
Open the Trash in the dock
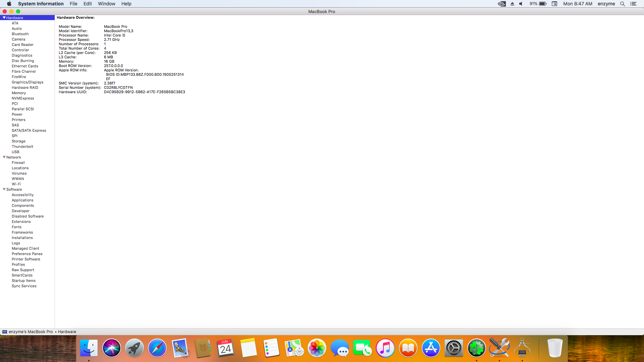click(555, 348)
